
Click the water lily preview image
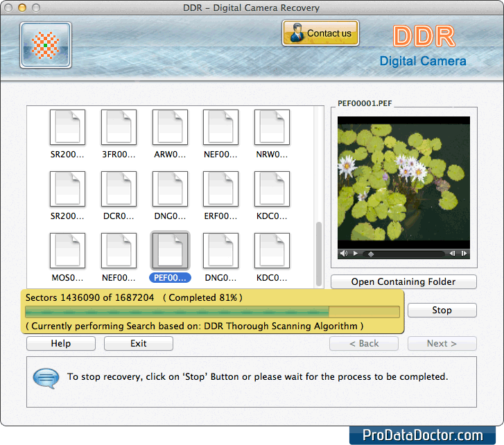(403, 182)
